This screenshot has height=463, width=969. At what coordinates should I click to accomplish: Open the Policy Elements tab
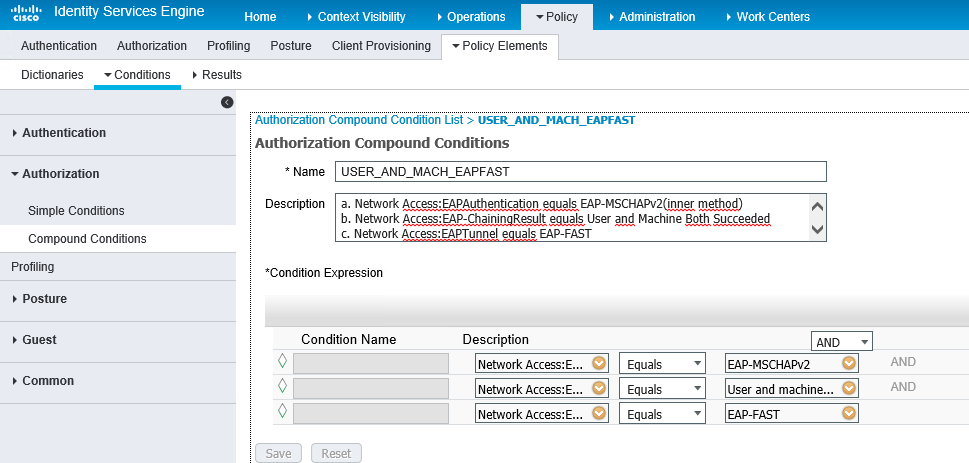[500, 46]
